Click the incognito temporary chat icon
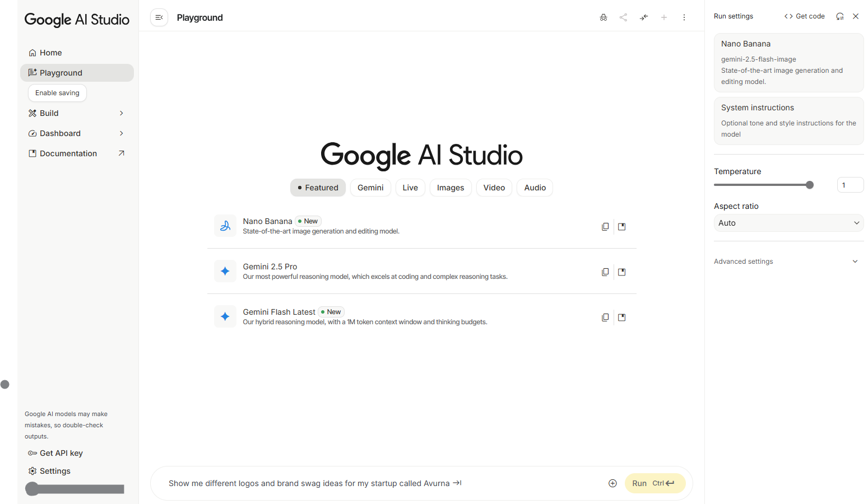The width and height of the screenshot is (868, 504). click(603, 17)
